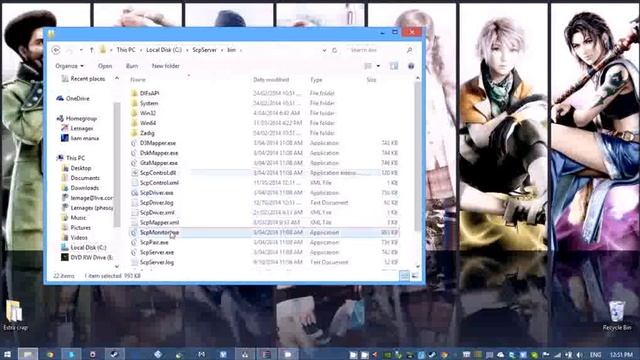
Task: Open Pictures under This PC
Action: point(76,228)
